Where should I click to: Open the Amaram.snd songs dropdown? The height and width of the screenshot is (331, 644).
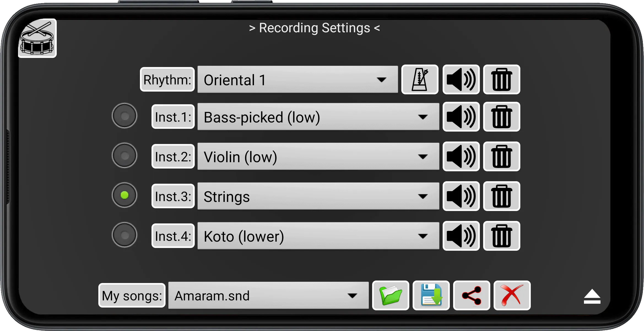[269, 295]
